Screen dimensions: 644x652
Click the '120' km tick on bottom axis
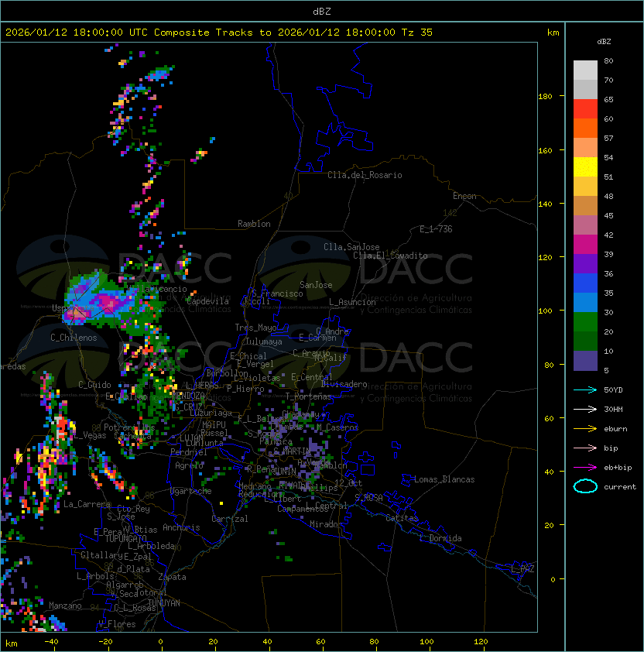click(481, 642)
